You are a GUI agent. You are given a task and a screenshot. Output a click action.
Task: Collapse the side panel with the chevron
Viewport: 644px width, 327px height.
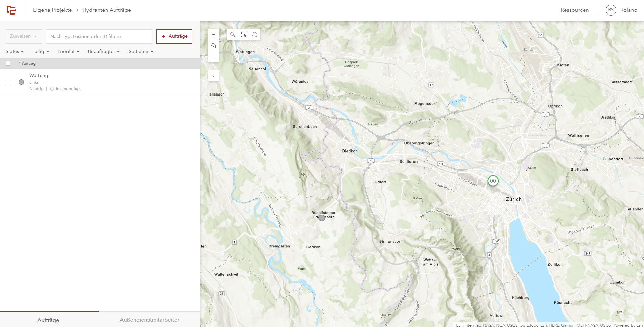point(214,76)
